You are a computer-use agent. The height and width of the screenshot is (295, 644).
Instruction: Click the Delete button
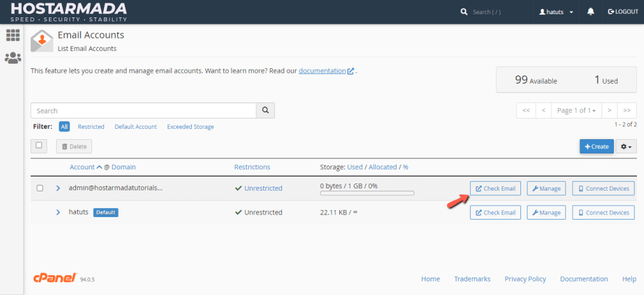[x=74, y=146]
